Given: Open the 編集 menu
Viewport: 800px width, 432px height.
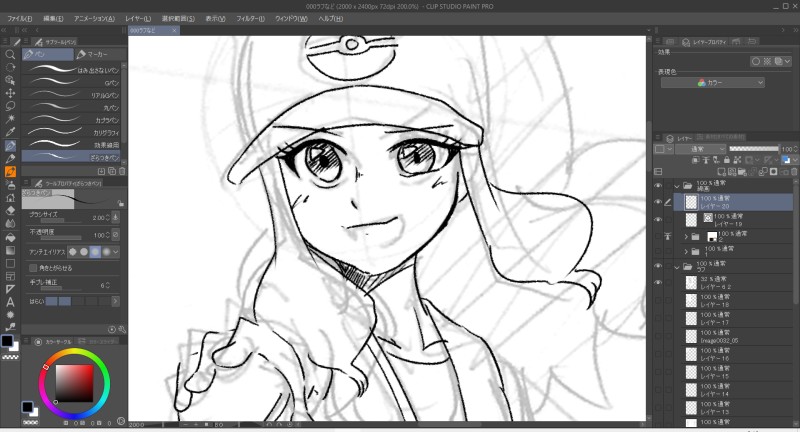Looking at the screenshot, I should [53, 18].
